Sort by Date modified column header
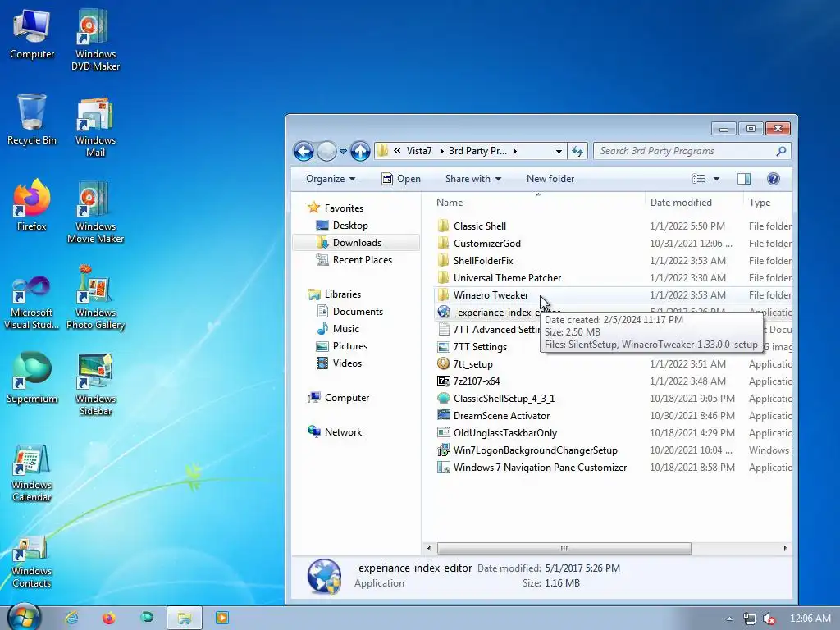Viewport: 840px width, 630px height. [694, 203]
